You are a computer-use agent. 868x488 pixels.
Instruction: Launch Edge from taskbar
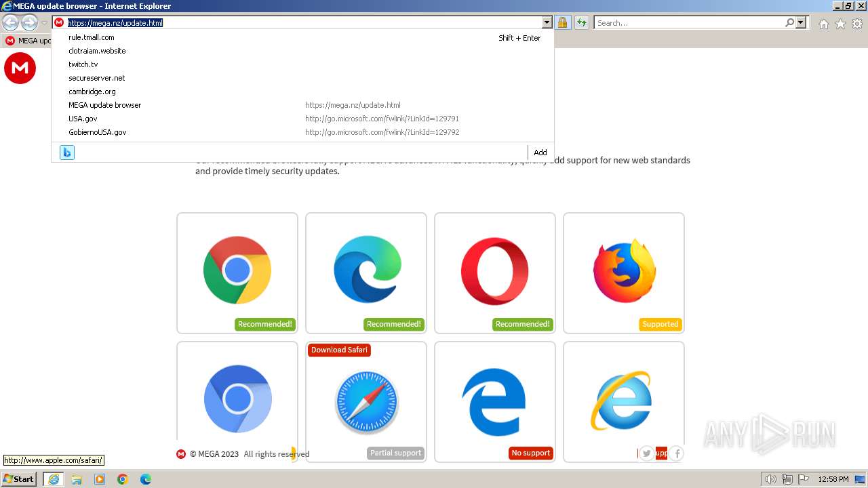[x=146, y=479]
